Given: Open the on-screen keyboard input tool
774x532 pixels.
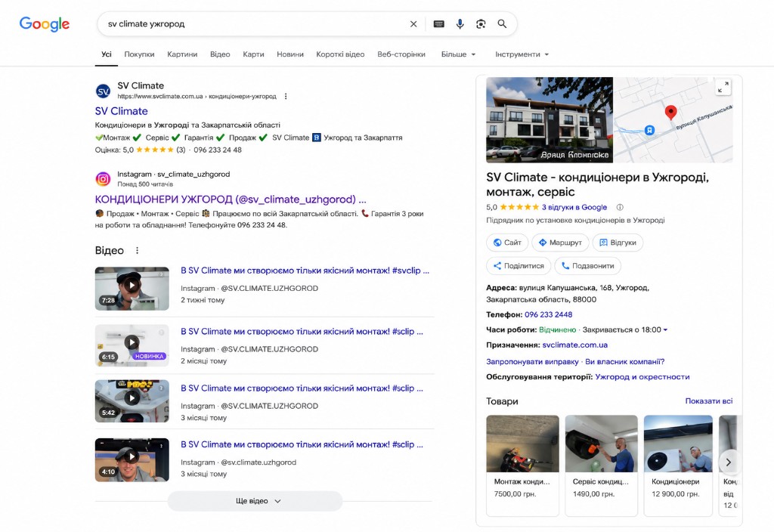Looking at the screenshot, I should tap(439, 23).
